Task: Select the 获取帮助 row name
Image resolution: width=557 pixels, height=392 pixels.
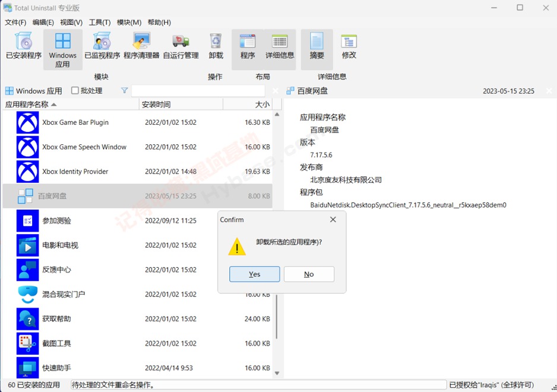Action: click(56, 319)
